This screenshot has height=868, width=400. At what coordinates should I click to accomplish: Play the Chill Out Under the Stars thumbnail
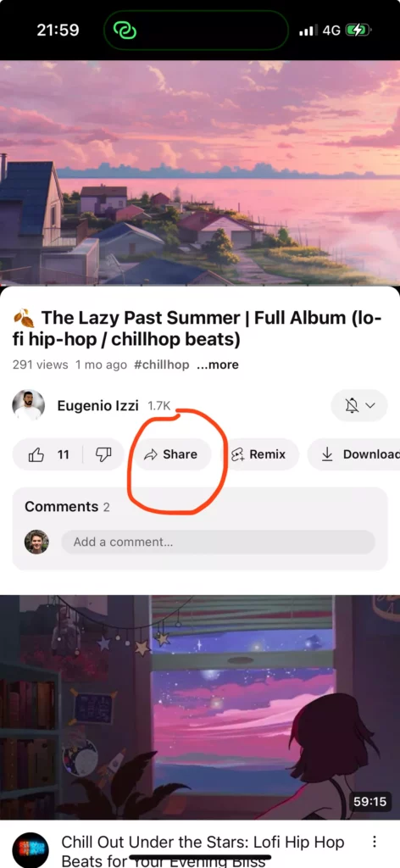[x=200, y=707]
